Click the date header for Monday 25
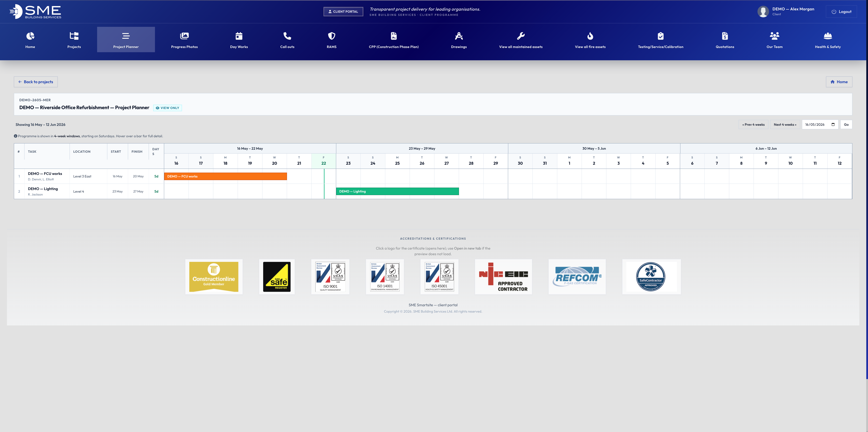The image size is (868, 432). (x=397, y=161)
